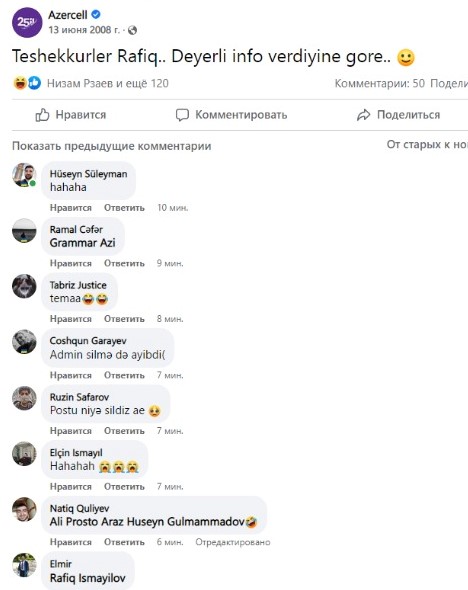Open Natiq Quliyev's avatar
The width and height of the screenshot is (468, 590).
pos(24,509)
